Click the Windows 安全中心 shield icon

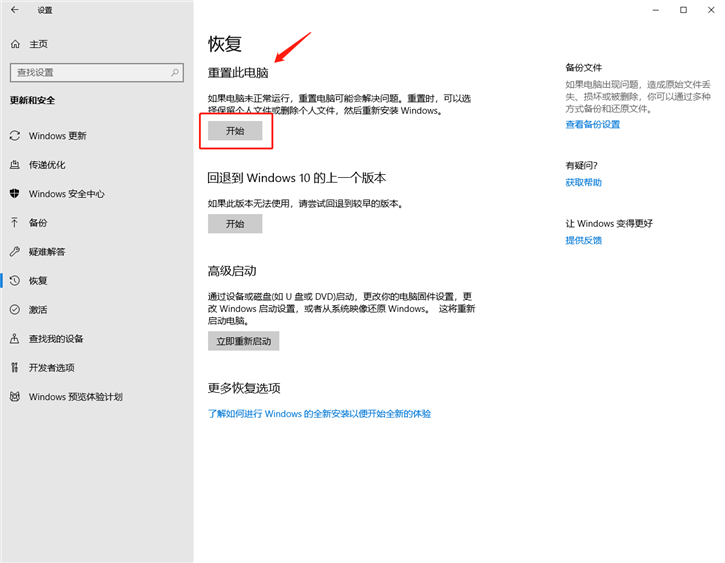pos(15,194)
